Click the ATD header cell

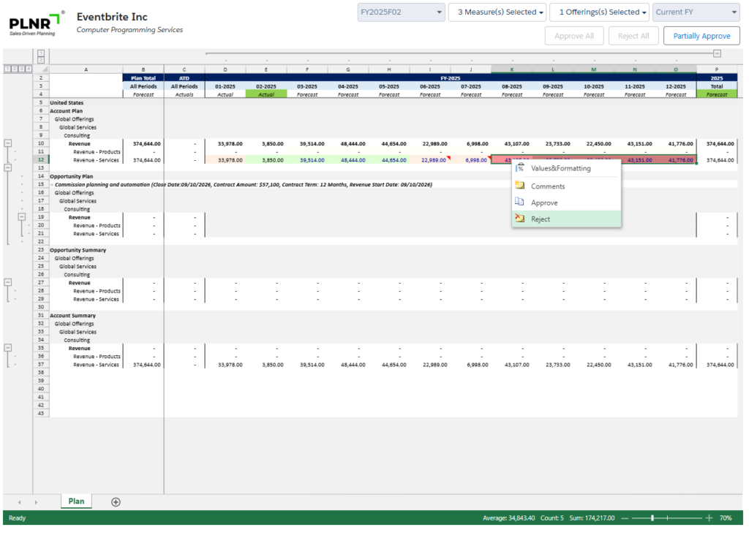click(x=184, y=77)
